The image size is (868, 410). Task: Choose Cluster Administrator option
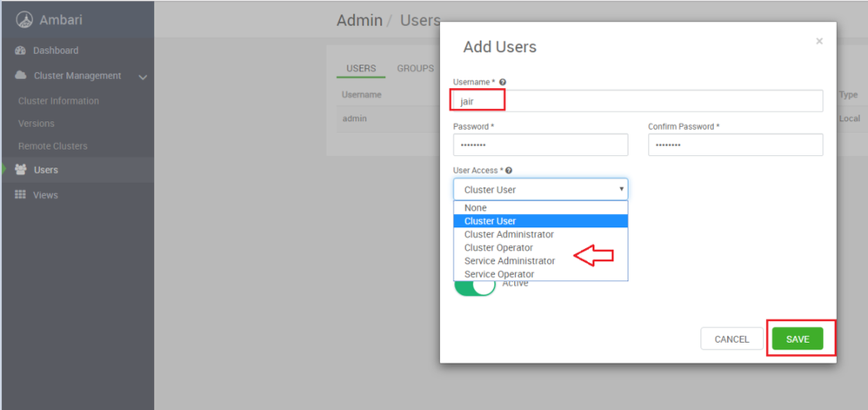click(x=540, y=234)
